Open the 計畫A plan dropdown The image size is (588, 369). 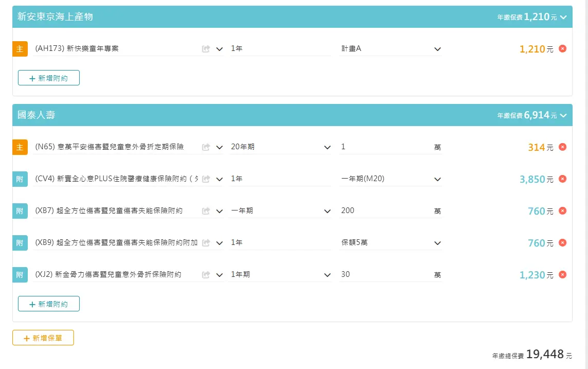[391, 49]
